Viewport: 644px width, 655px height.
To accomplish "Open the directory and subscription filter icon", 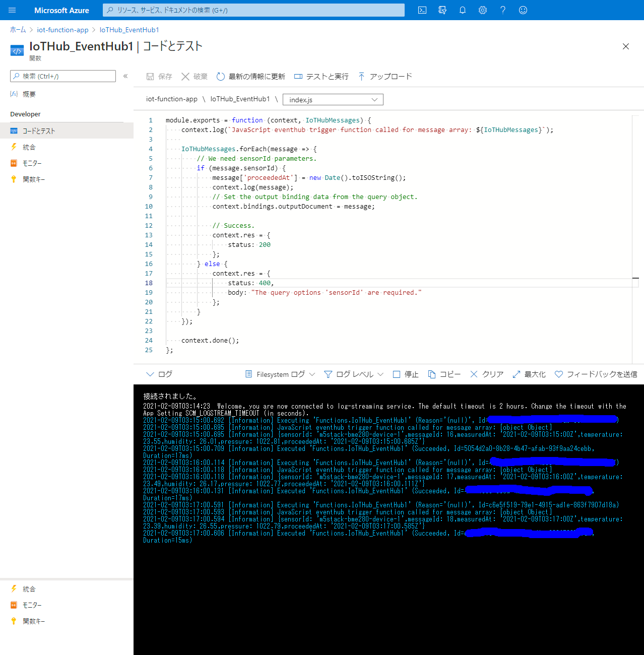I will (x=442, y=10).
